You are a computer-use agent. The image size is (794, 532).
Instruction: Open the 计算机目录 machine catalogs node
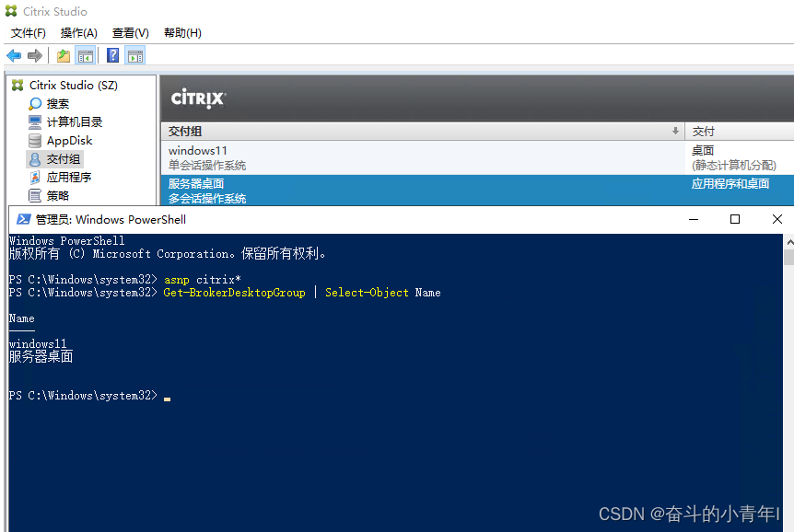tap(74, 122)
